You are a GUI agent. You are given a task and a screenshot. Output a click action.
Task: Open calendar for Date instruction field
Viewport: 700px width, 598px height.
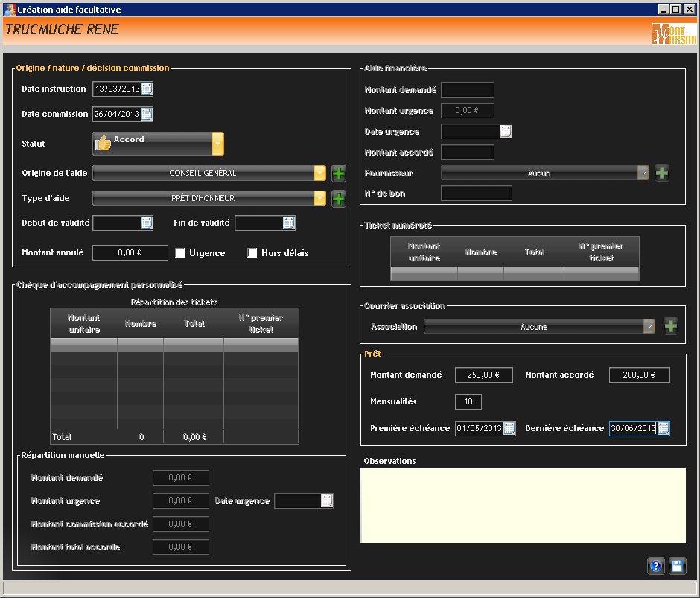click(147, 89)
